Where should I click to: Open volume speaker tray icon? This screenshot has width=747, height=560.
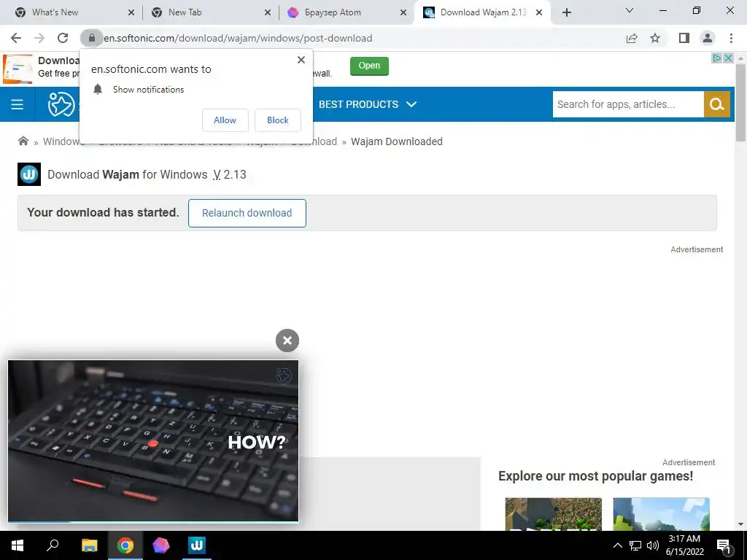pyautogui.click(x=653, y=545)
